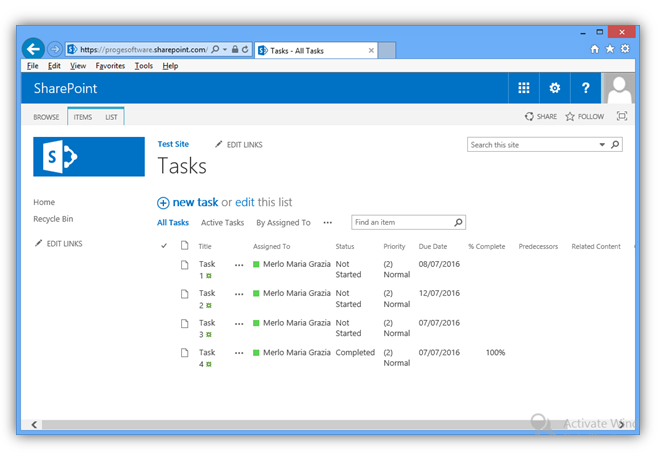Click the scroll left arrow at bottom
This screenshot has width=657, height=455.
pos(34,424)
